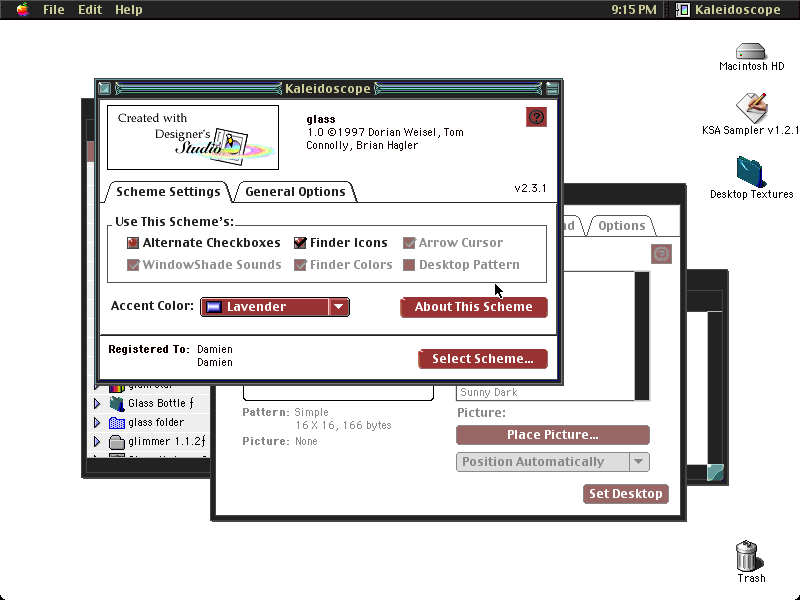Click the Designer's Studio logo image

coord(193,137)
